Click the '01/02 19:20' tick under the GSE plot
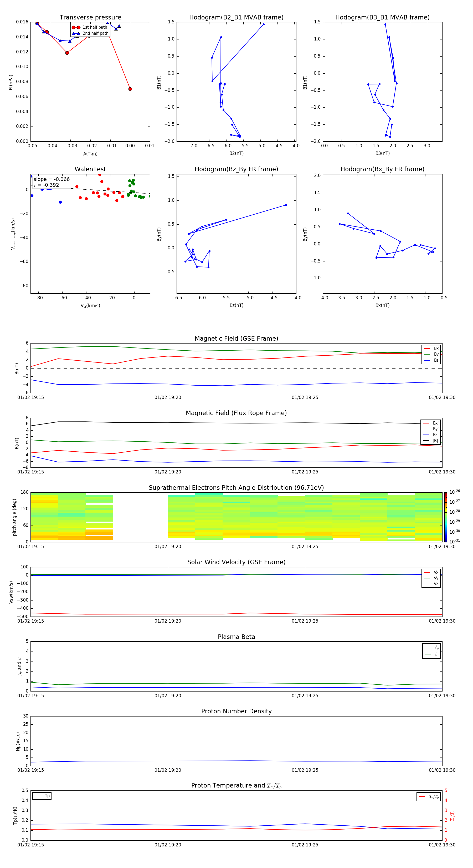Viewport: 473px width, 868px height. point(168,398)
